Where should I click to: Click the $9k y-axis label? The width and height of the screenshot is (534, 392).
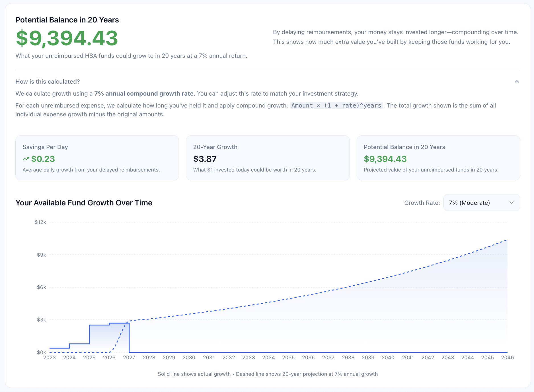pyautogui.click(x=42, y=255)
